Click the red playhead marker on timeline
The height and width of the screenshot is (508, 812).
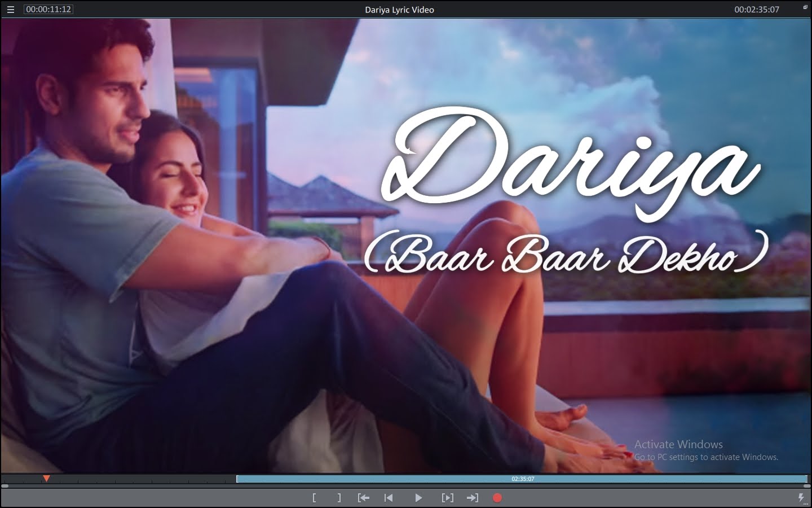click(47, 479)
